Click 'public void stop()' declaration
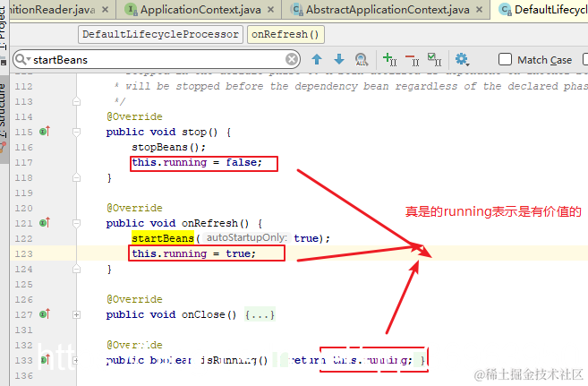This screenshot has width=588, height=386. [x=162, y=132]
